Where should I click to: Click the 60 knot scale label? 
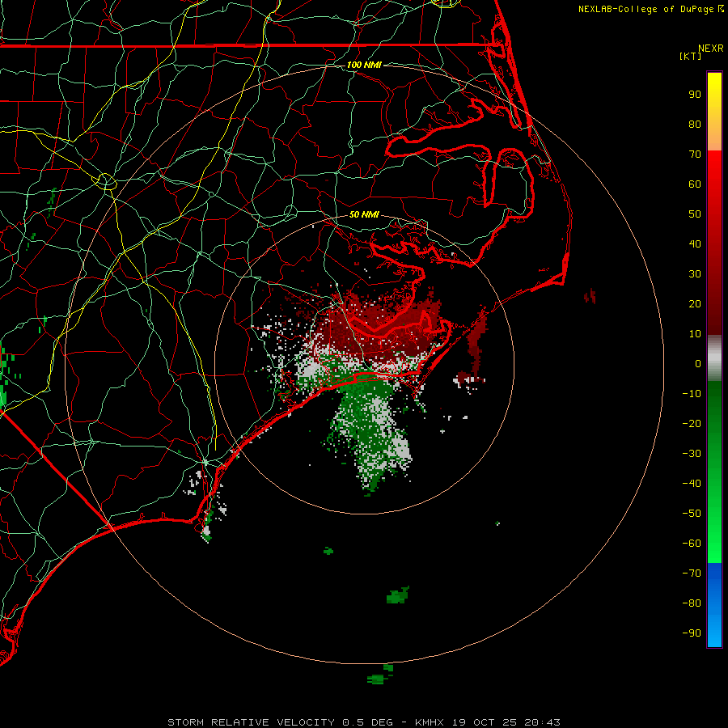click(x=695, y=184)
